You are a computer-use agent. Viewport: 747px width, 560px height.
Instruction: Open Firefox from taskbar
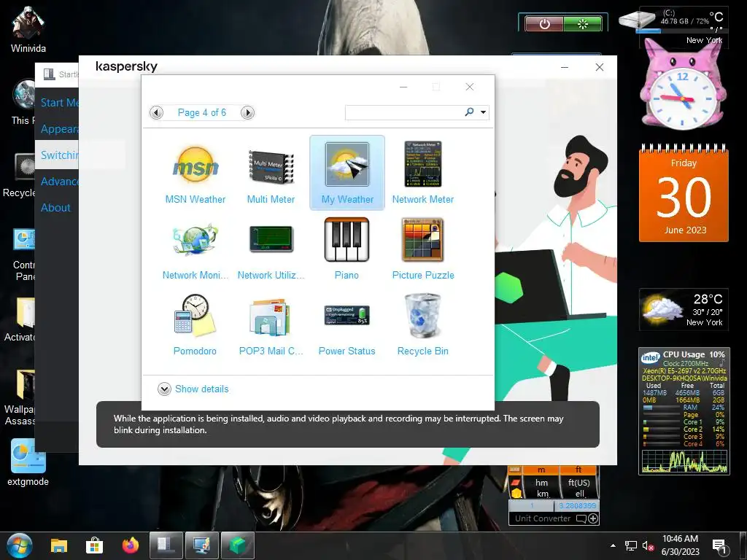(130, 545)
